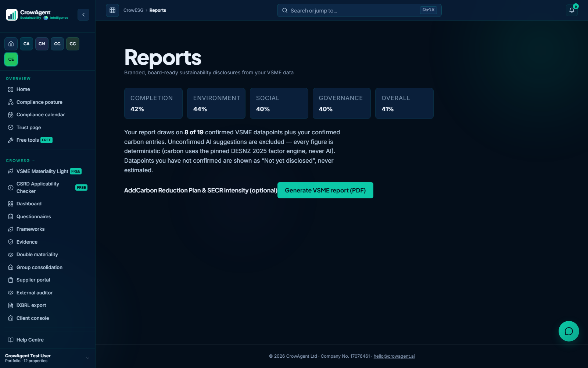588x368 pixels.
Task: Click the Evidence shield icon
Action: (11, 242)
